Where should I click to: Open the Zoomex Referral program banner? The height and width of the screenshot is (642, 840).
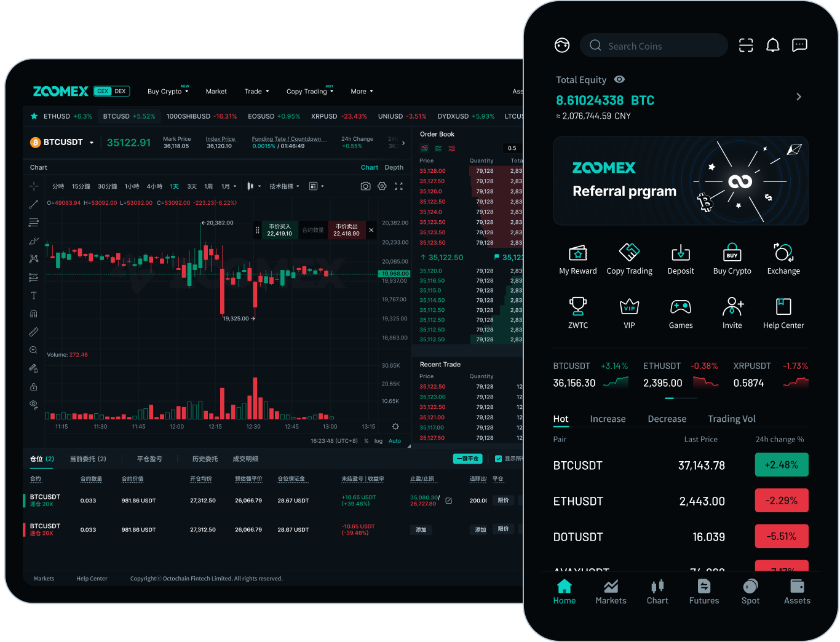[681, 181]
